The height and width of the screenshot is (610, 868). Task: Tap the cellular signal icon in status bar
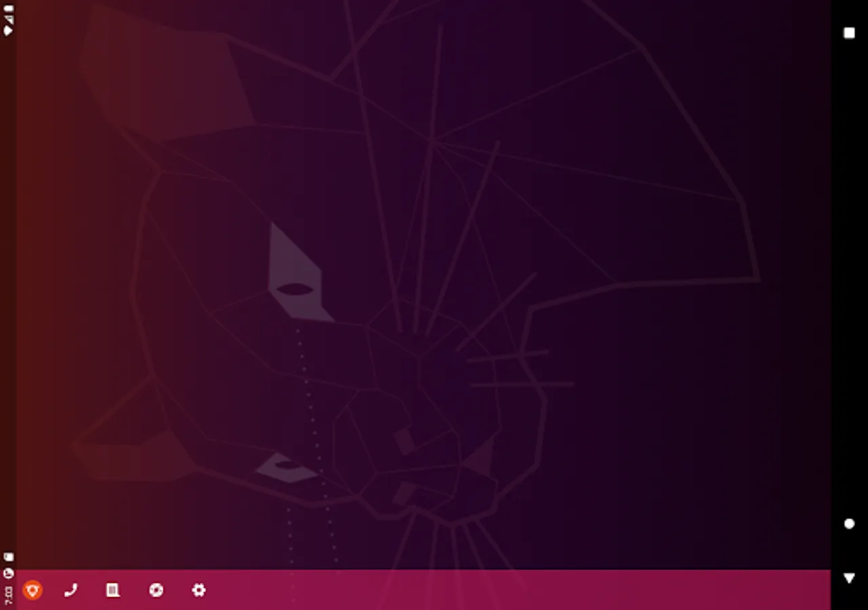9,20
